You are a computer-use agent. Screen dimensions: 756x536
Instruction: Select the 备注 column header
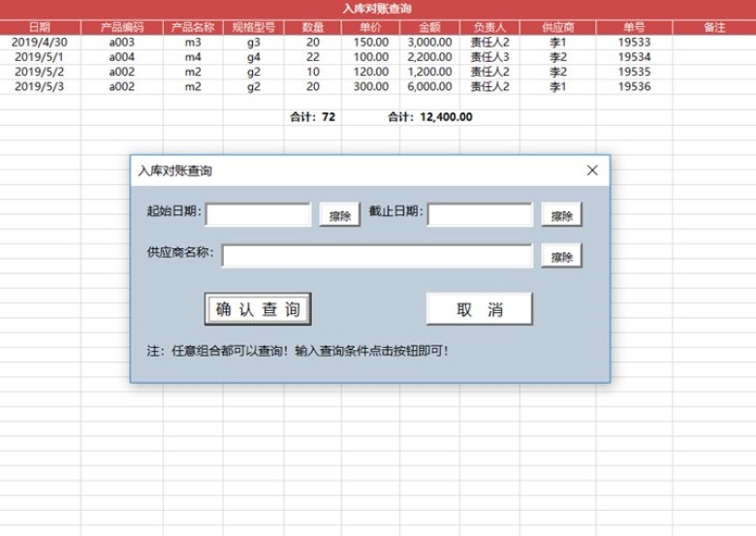point(714,27)
